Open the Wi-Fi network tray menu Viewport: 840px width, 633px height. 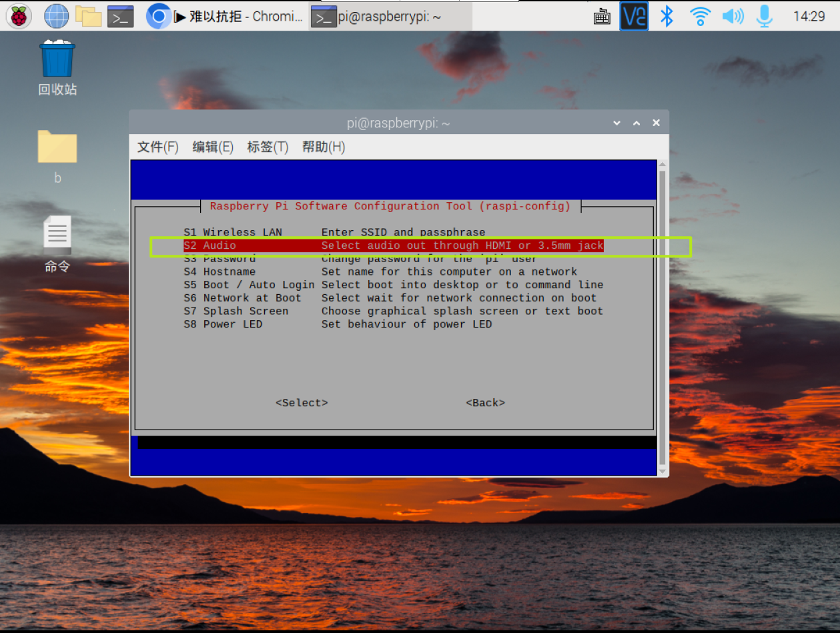point(700,16)
